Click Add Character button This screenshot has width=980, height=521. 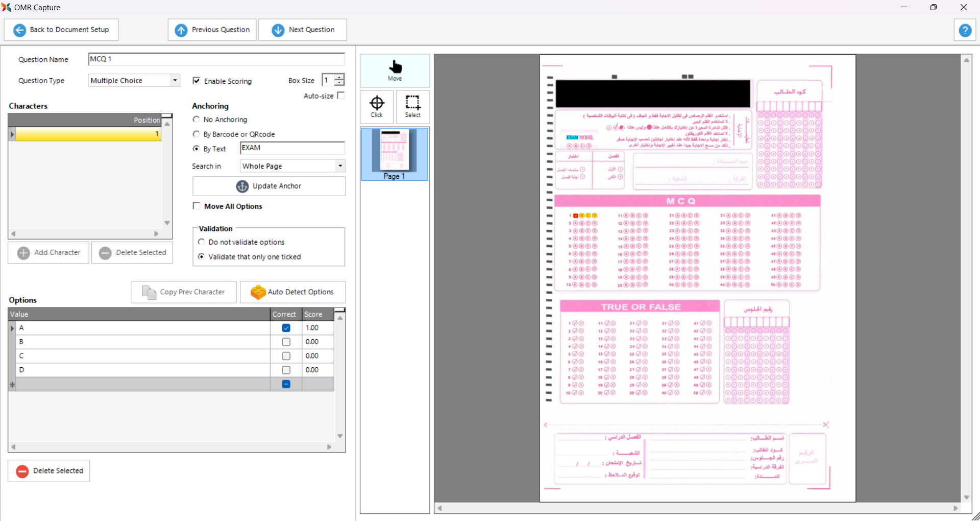[48, 253]
